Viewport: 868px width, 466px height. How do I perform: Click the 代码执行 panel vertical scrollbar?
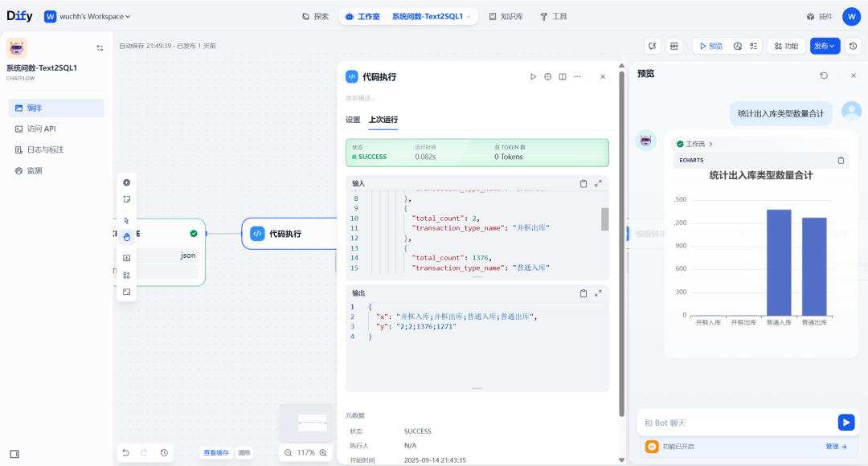click(x=621, y=243)
